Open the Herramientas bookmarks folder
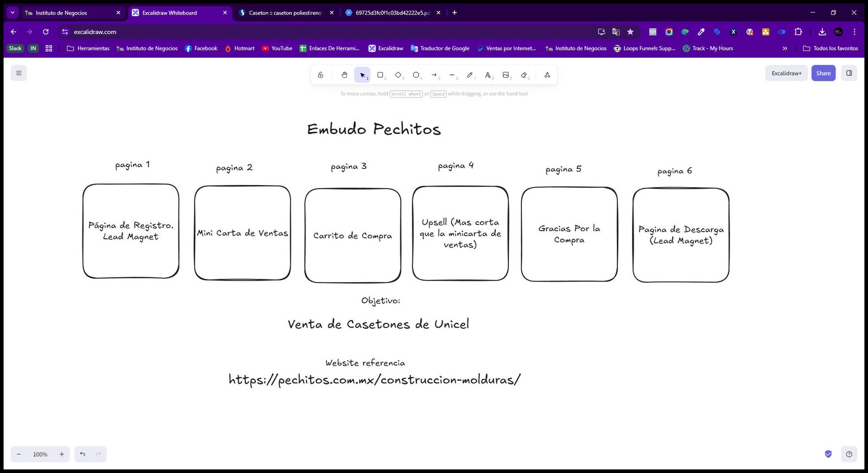The image size is (868, 473). point(88,48)
